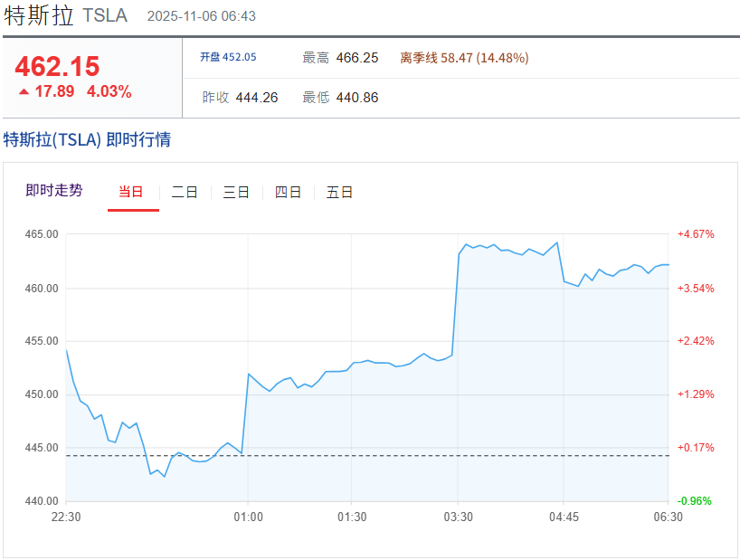Click the 即时走势 label
This screenshot has height=560, width=740.
coord(54,190)
